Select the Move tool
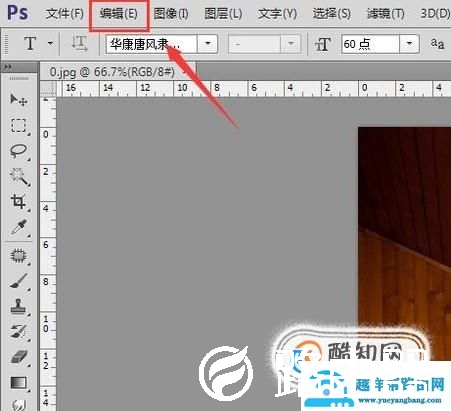 point(18,100)
